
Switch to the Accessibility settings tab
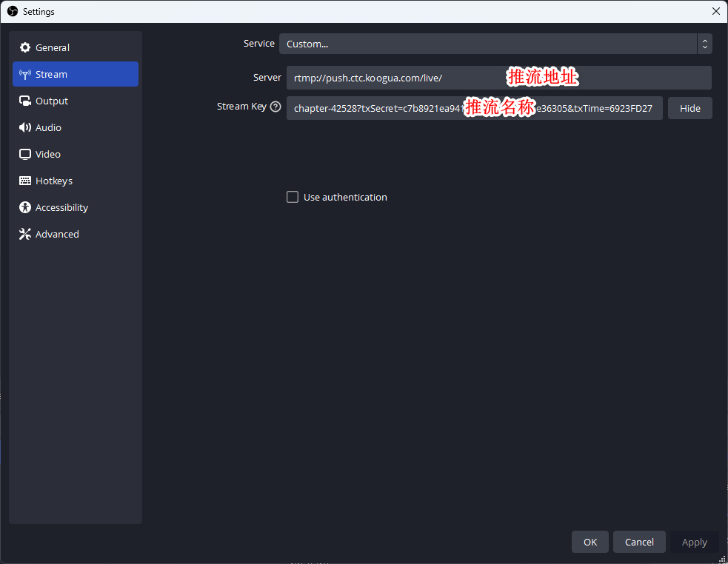tap(61, 207)
